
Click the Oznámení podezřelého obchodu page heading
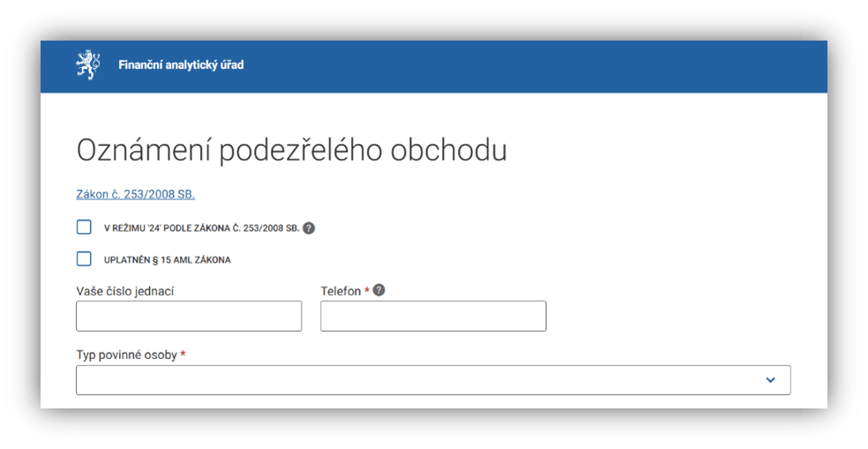[x=292, y=151]
